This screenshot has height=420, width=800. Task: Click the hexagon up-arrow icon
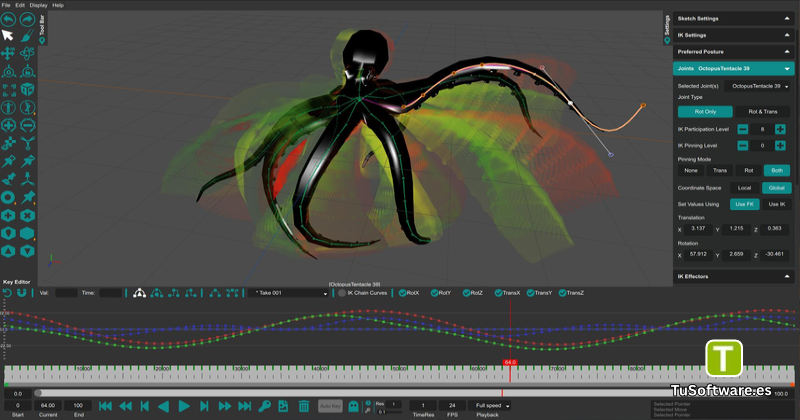tap(8, 251)
